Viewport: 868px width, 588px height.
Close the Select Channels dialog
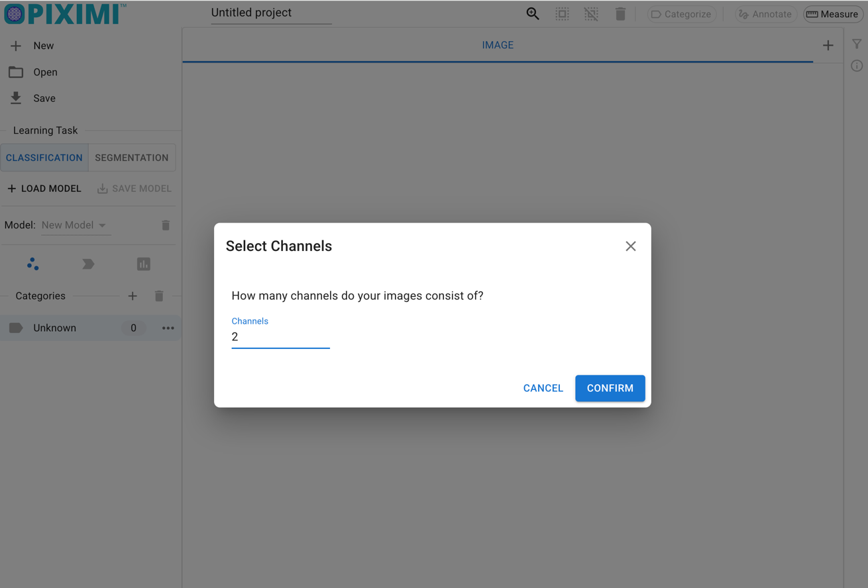(631, 246)
